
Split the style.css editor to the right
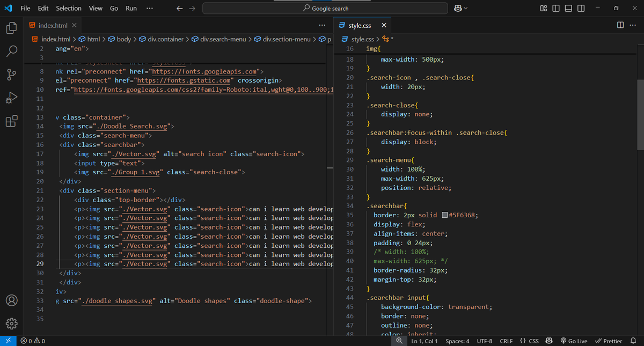click(620, 25)
